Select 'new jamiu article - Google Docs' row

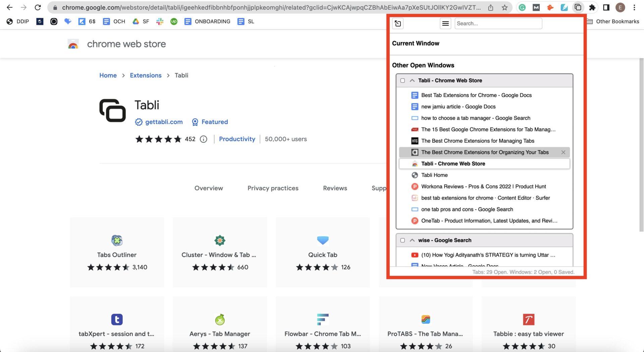484,107
